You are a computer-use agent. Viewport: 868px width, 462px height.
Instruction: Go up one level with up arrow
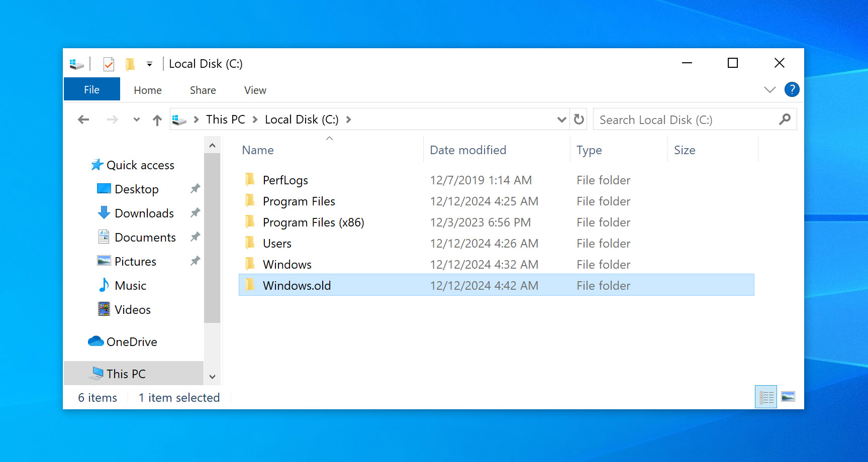(157, 120)
